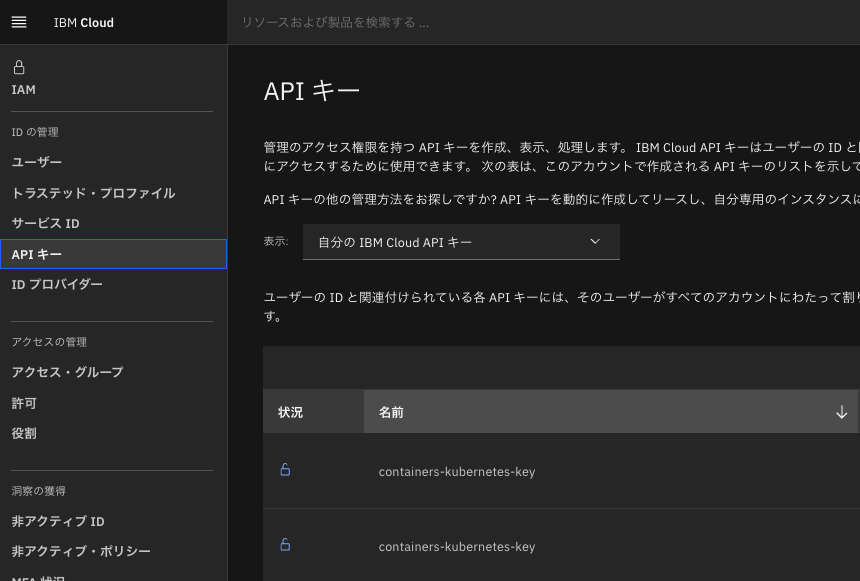Click the IBM Cloud logo text
860x581 pixels.
[83, 22]
